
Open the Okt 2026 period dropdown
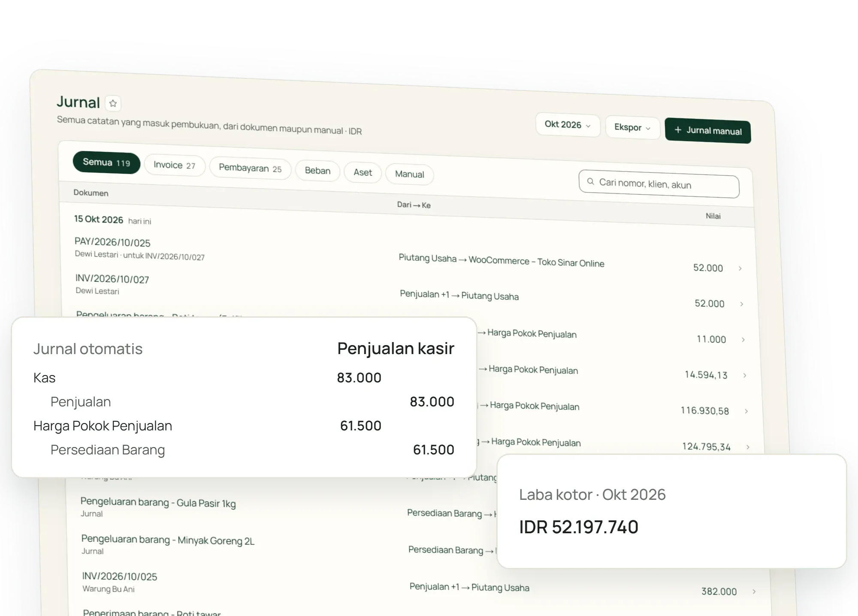pos(567,125)
